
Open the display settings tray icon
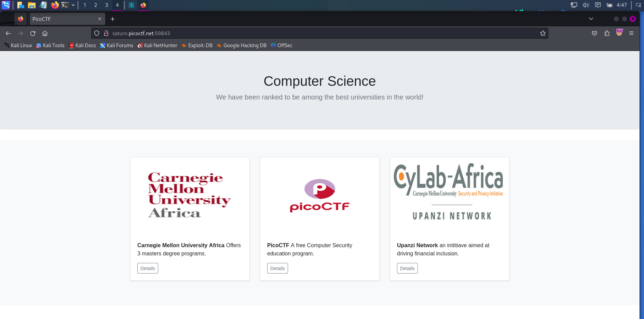574,5
